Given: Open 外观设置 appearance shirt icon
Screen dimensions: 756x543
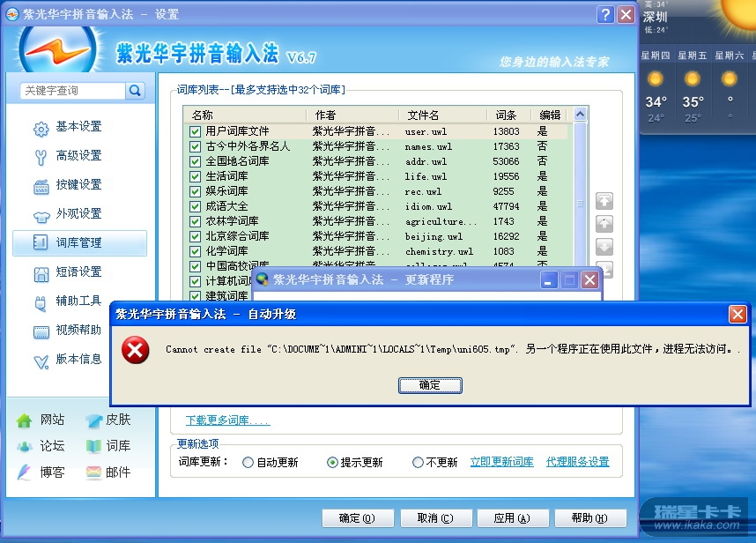Looking at the screenshot, I should coord(41,217).
